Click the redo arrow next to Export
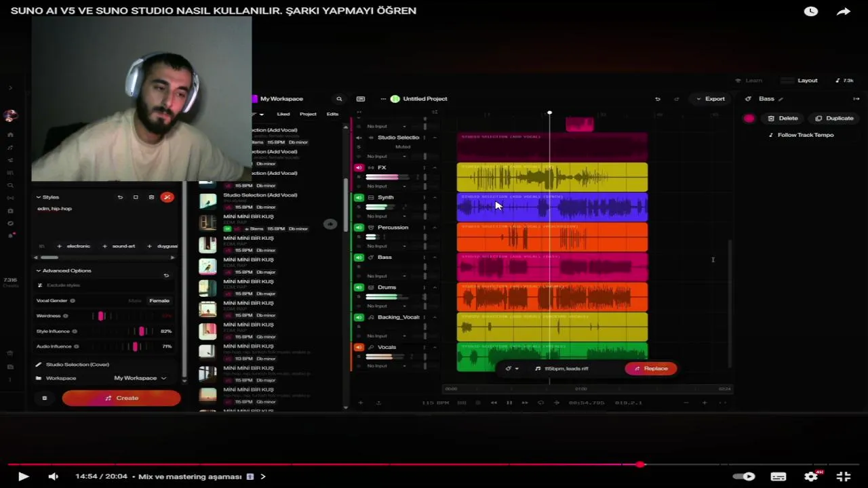868x488 pixels. [x=676, y=99]
